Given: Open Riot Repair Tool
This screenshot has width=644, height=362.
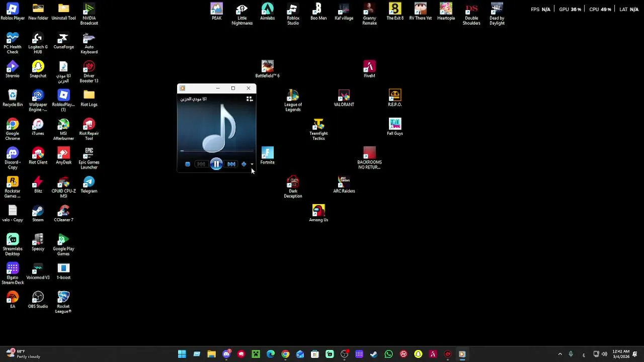Looking at the screenshot, I should click(x=89, y=130).
